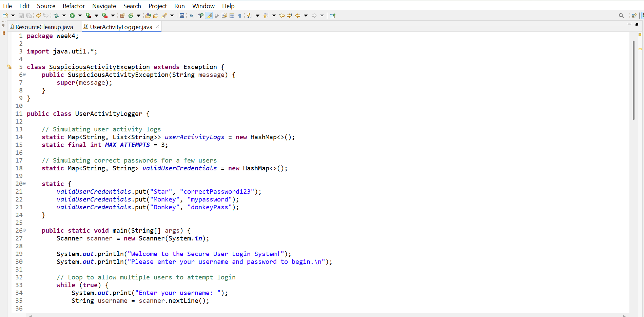
Task: Close the UserActivityLogger.java tab
Action: [x=157, y=26]
